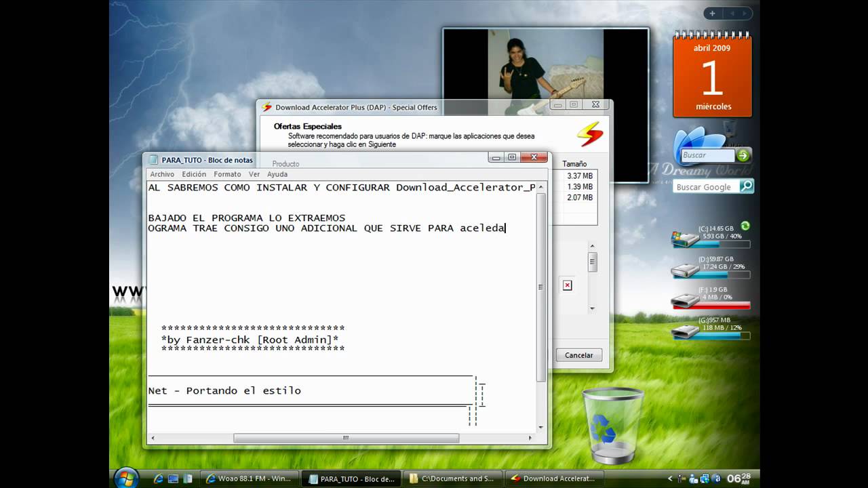Click DAP description scroll down arrow
Screen dimensions: 868x488
point(592,308)
